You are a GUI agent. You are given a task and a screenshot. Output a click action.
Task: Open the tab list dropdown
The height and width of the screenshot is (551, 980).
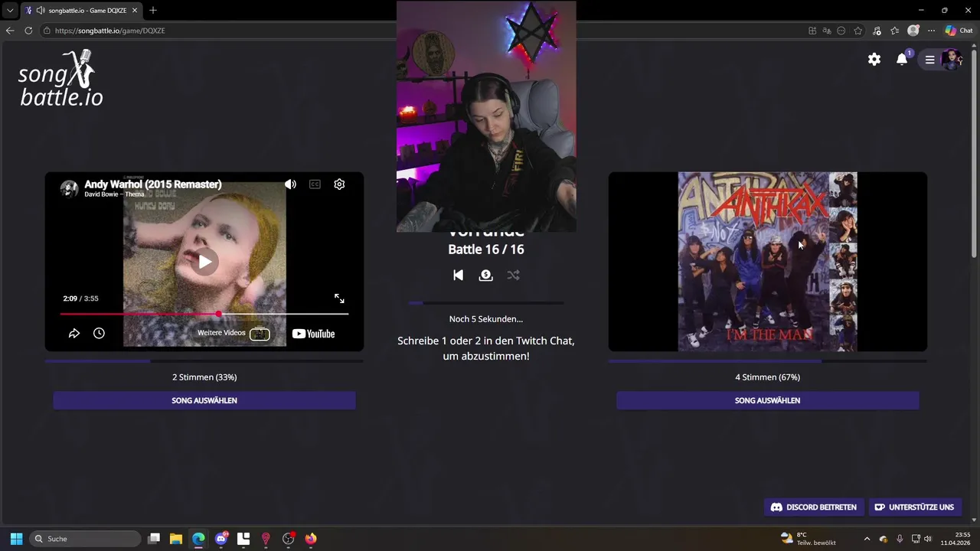pos(10,11)
